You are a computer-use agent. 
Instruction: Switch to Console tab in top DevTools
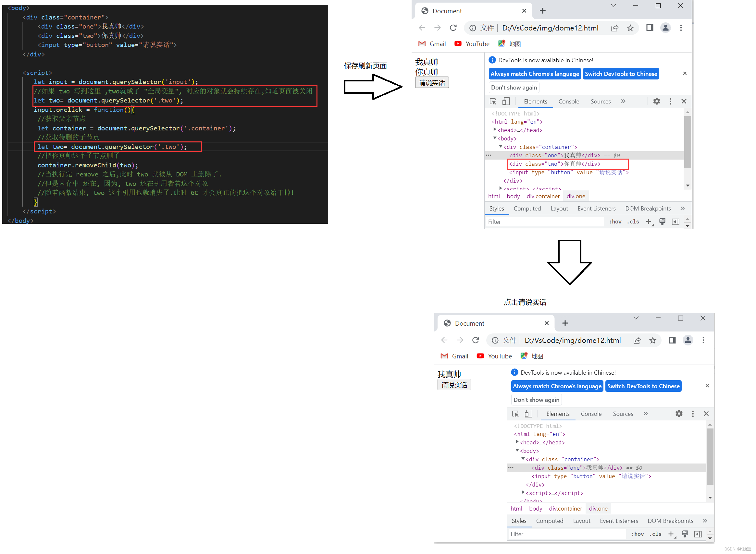point(568,102)
